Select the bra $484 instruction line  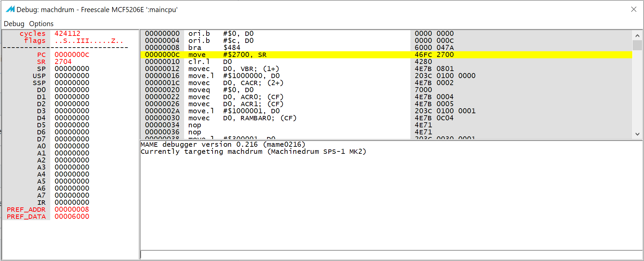pyautogui.click(x=386, y=48)
